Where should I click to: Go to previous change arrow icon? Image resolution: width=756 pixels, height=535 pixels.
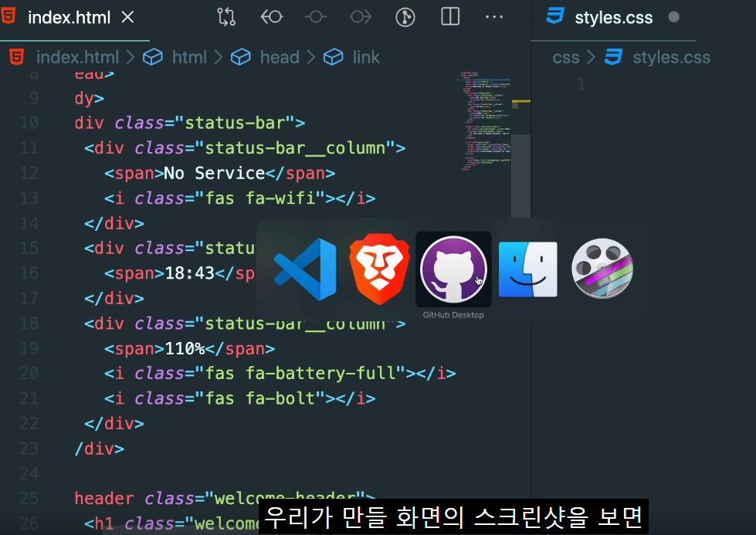pos(272,17)
